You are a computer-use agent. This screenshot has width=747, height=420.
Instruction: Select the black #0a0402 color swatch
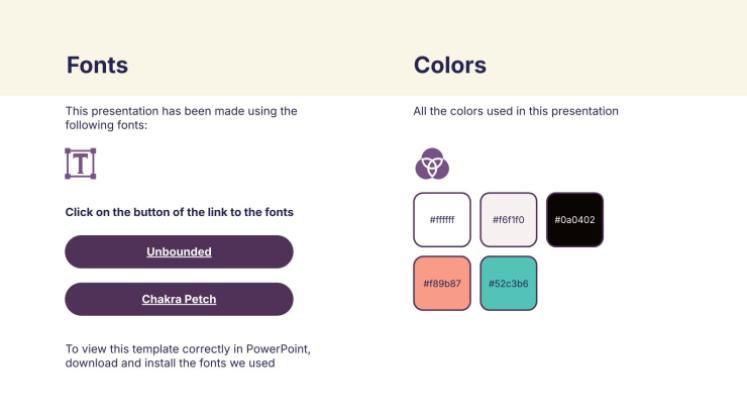click(x=575, y=220)
